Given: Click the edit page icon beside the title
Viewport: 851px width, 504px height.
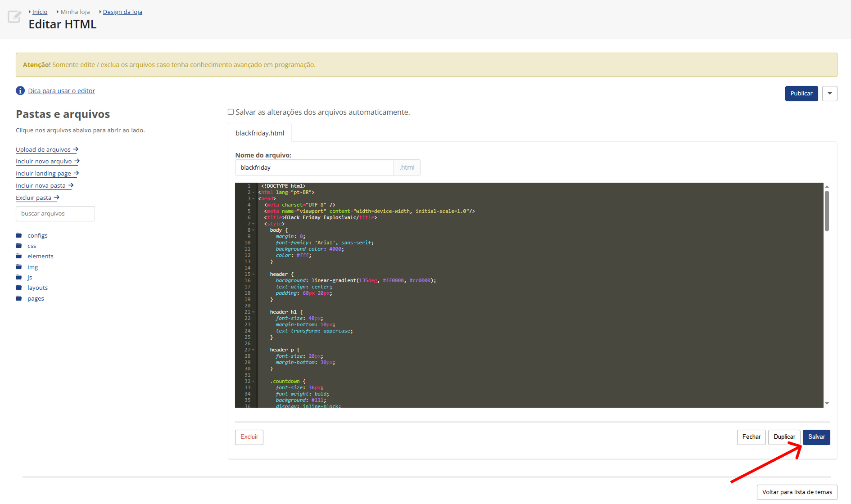Looking at the screenshot, I should [14, 17].
